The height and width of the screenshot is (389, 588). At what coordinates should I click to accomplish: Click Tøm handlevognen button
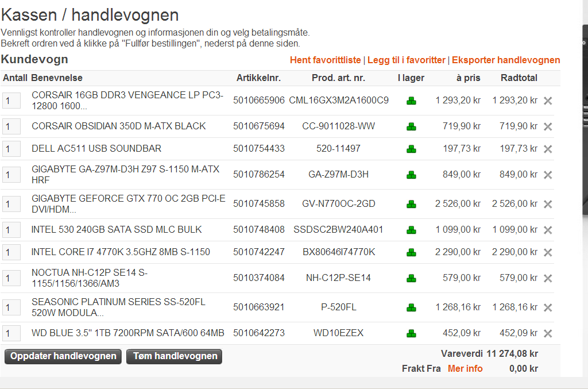(175, 356)
